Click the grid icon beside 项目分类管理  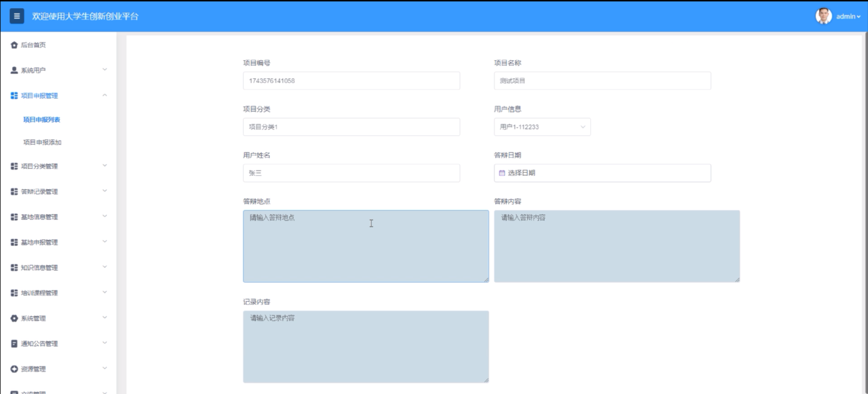tap(14, 166)
